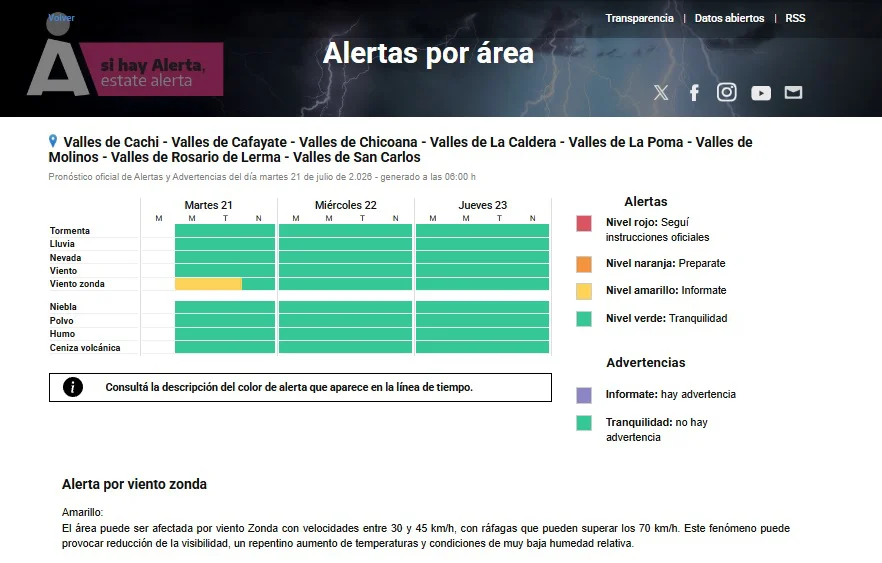Click the 'Nivel naranja: Preparate' legend text
Viewport: 882px width, 563px height.
[665, 263]
